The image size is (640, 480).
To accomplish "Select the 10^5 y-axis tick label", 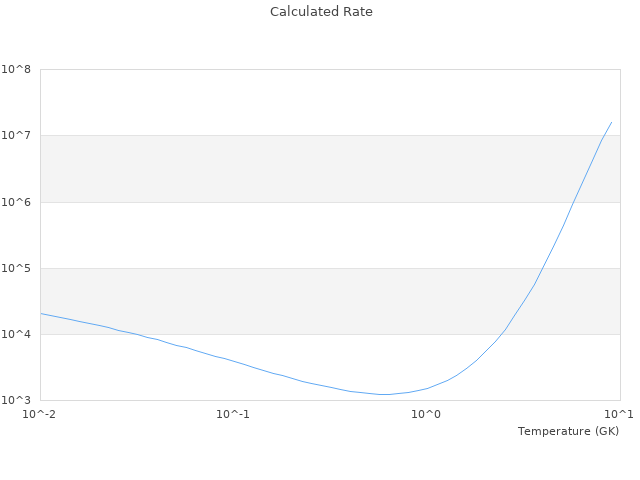I will [16, 268].
